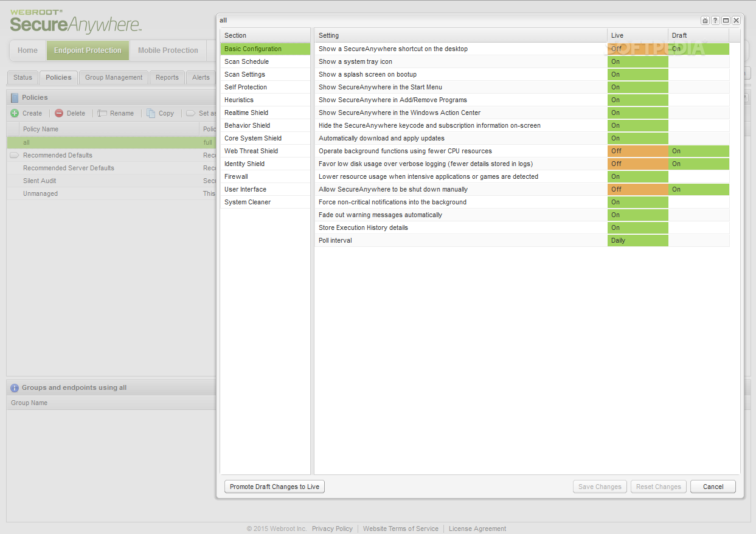Click default tag icon on Recommended Defaults row

(x=14, y=155)
